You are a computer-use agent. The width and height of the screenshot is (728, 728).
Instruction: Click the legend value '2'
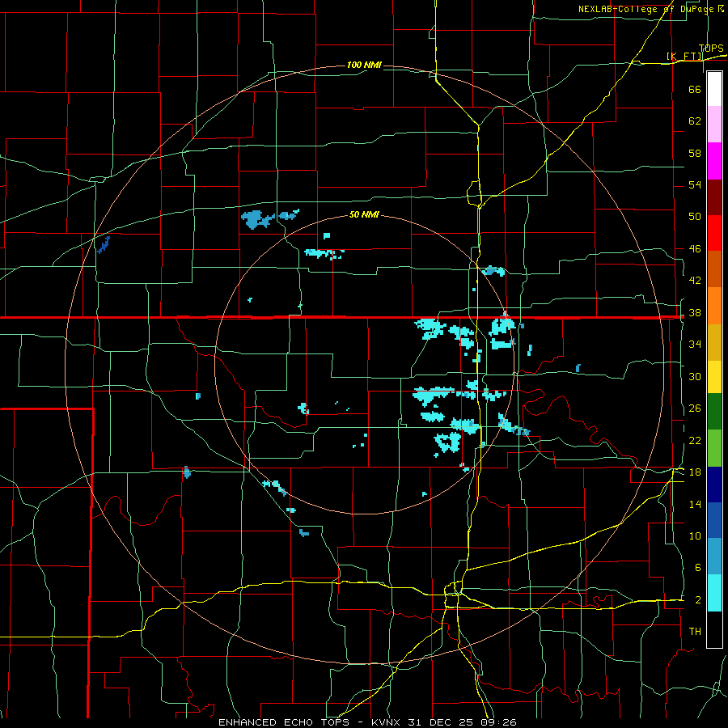697,600
